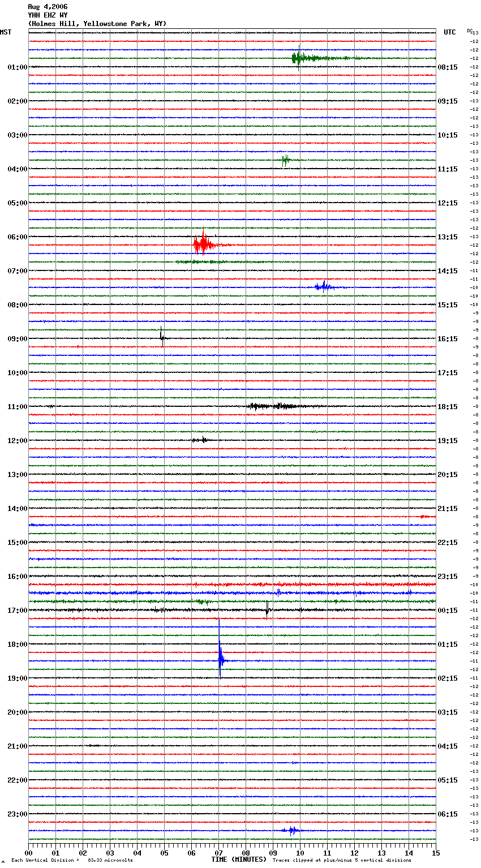This screenshot has width=481, height=868.
Task: Click the "03" tick on the minutes axis
Action: coord(110,853)
